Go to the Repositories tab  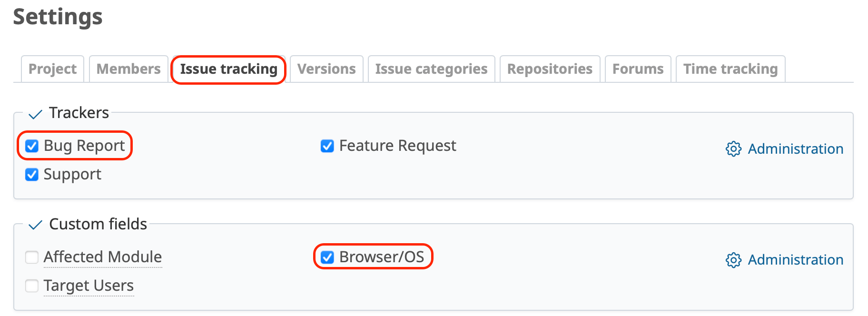coord(550,69)
